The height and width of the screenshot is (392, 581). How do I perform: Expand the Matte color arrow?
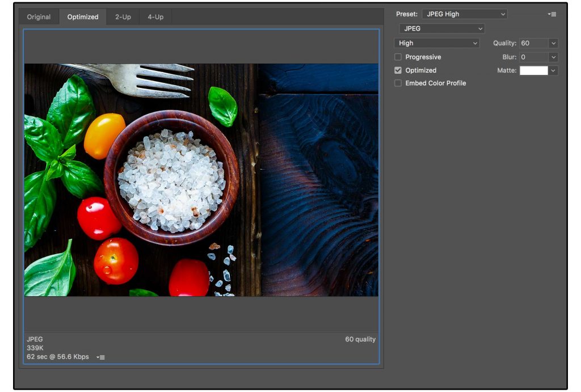click(x=553, y=70)
